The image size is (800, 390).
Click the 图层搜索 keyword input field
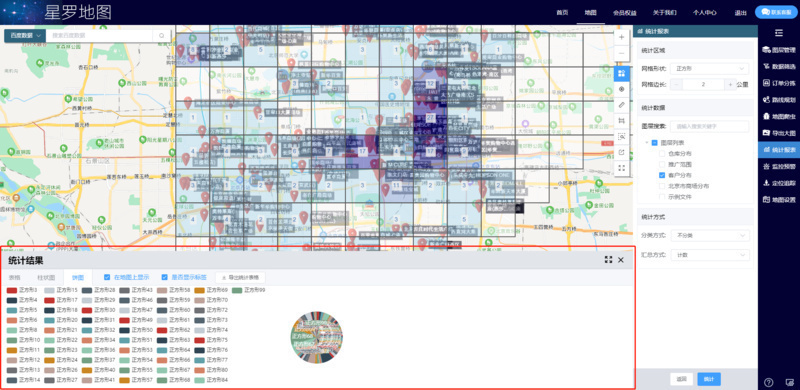710,126
